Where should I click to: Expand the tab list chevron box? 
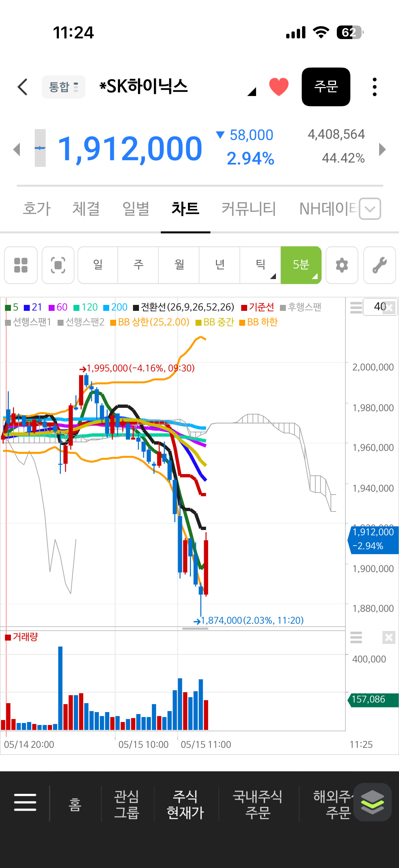click(370, 209)
